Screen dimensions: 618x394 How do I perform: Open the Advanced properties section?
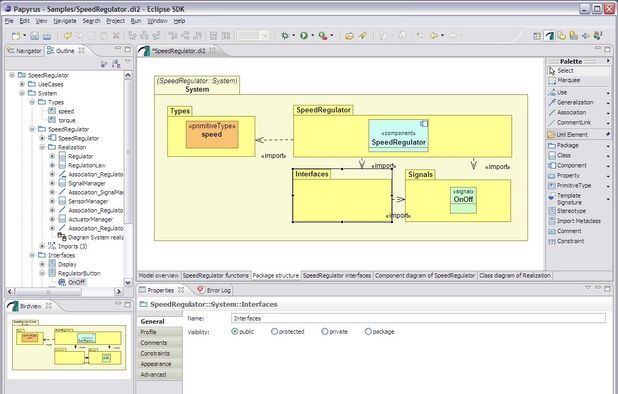[x=160, y=375]
